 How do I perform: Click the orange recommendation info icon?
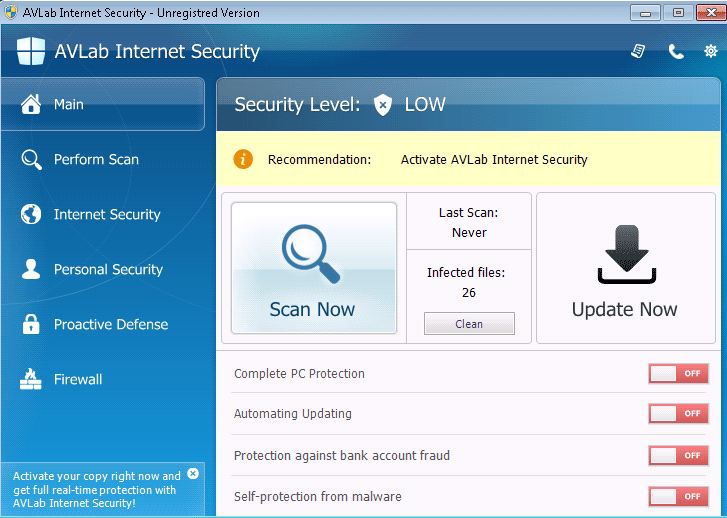tap(243, 159)
